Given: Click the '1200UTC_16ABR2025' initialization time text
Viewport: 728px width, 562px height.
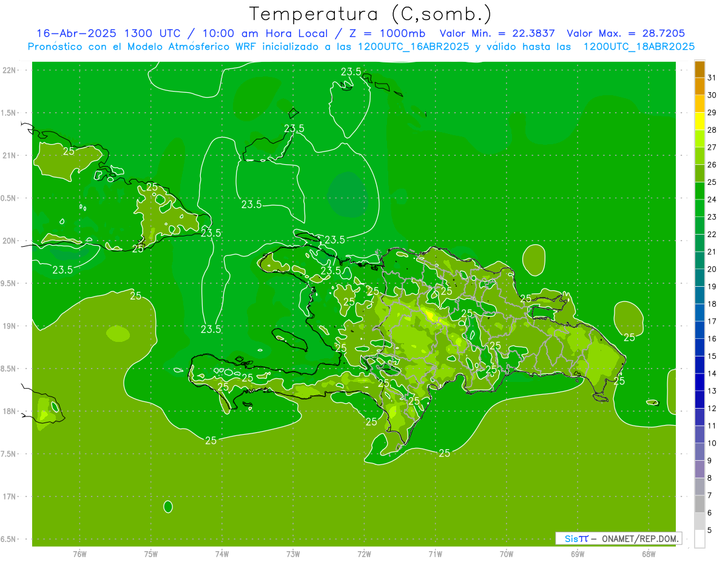Looking at the screenshot, I should tap(414, 46).
